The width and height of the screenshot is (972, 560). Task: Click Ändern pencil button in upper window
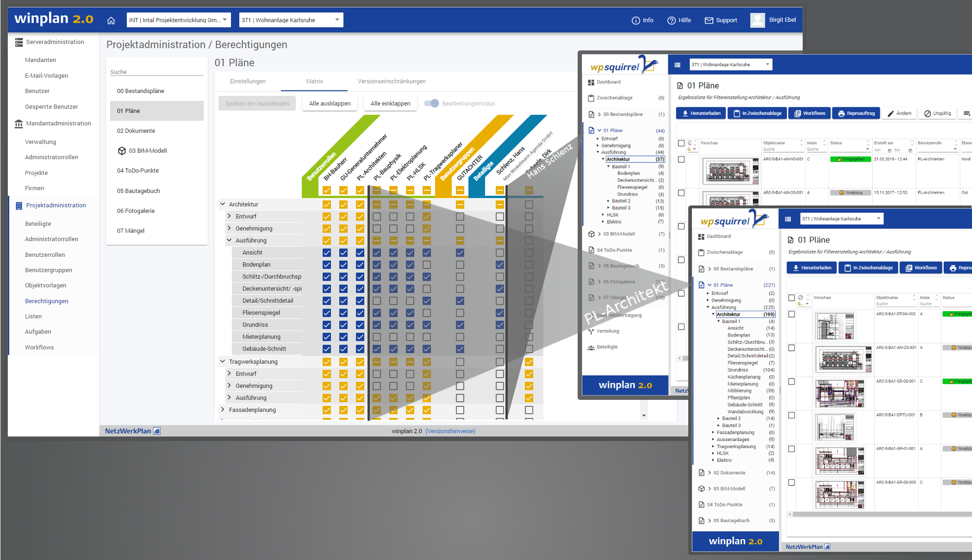tap(899, 113)
